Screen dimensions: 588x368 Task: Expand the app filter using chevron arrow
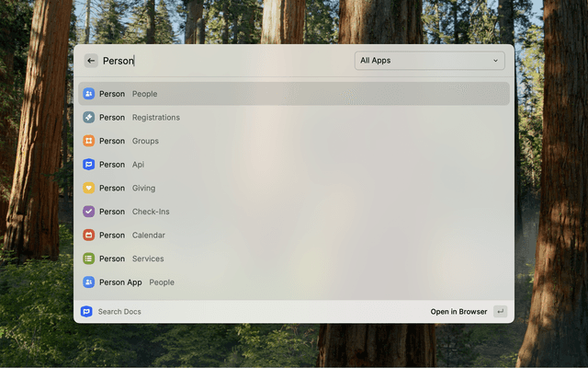point(496,61)
